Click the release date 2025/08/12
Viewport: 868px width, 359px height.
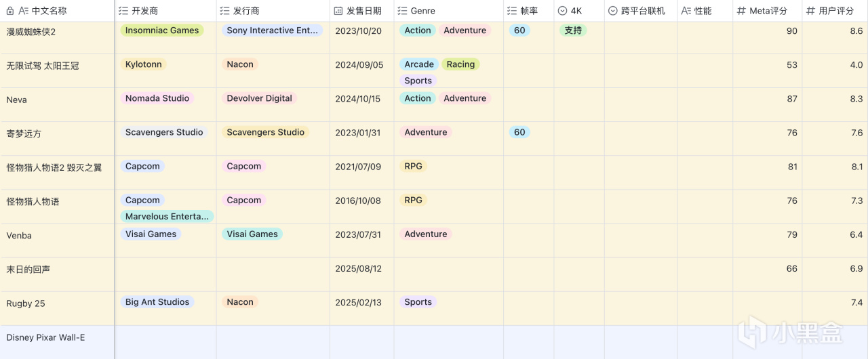click(359, 269)
